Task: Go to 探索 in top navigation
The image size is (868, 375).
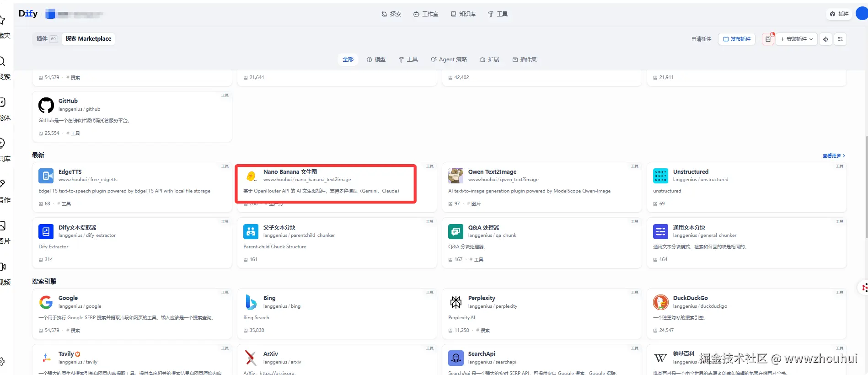Action: (391, 14)
